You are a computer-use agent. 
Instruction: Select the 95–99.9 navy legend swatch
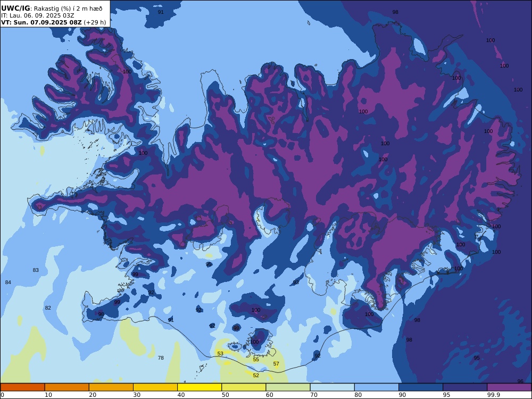click(465, 387)
